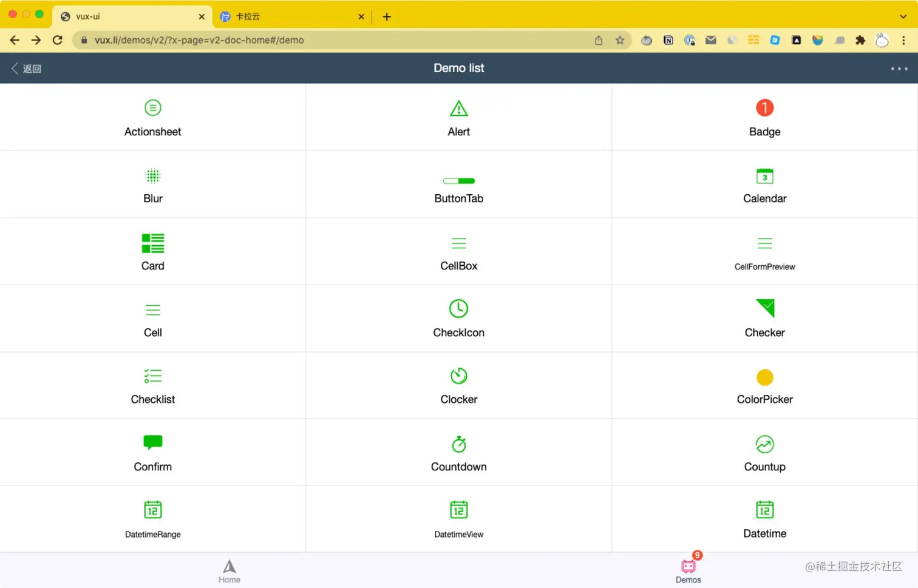Open the Datetime calendar icon

pos(765,510)
